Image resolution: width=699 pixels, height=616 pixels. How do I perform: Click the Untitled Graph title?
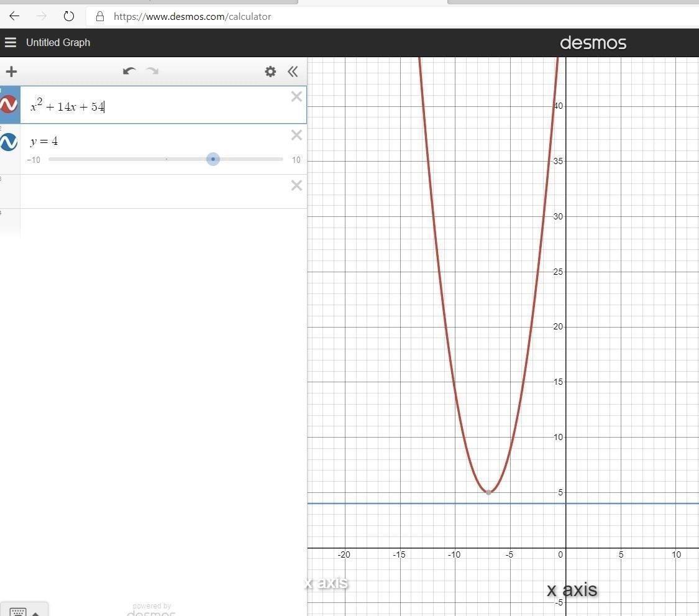tap(58, 42)
